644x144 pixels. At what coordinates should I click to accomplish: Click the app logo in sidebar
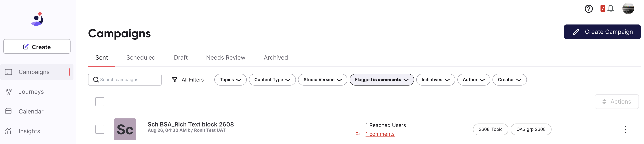[37, 19]
